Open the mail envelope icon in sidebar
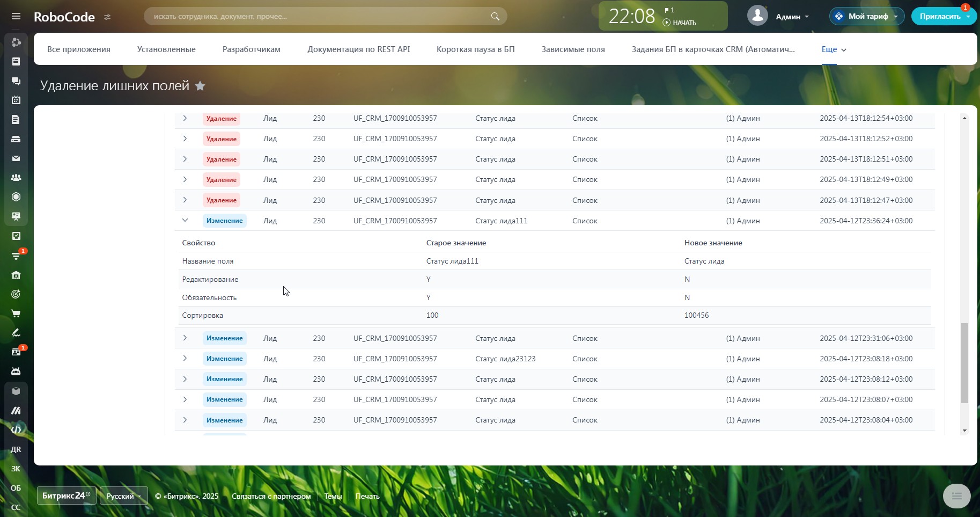Viewport: 980px width, 517px height. (x=16, y=158)
